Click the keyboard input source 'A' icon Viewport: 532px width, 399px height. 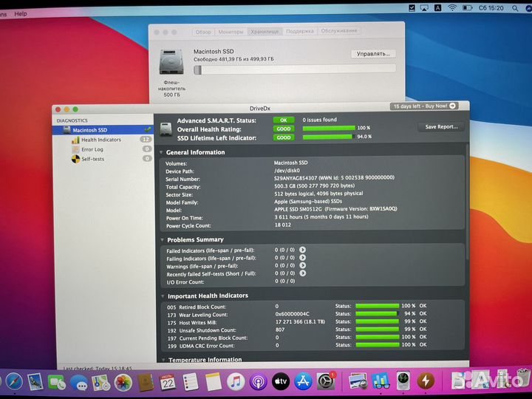point(437,8)
